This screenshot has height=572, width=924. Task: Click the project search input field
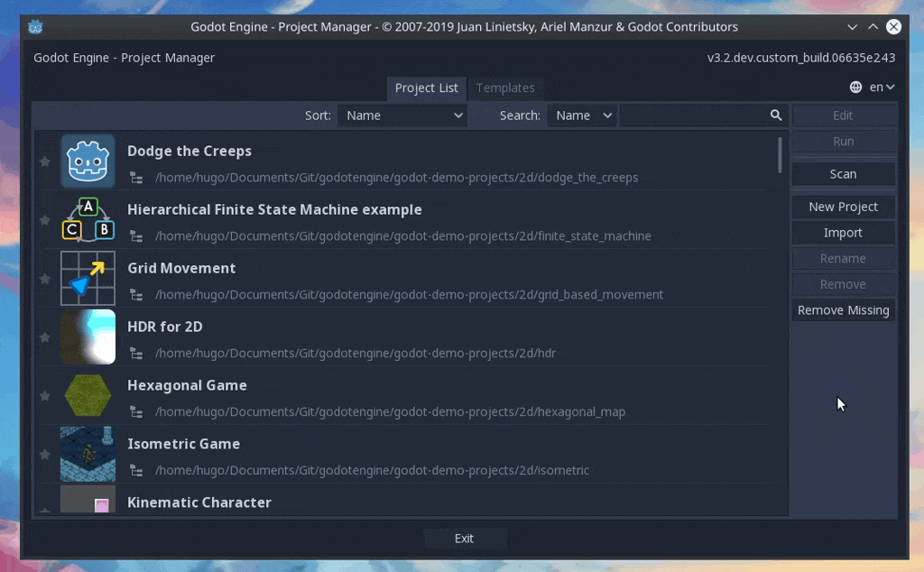click(692, 115)
